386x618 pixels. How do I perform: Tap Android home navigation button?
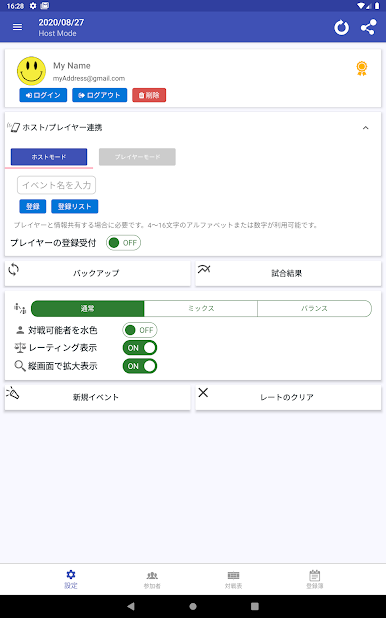pyautogui.click(x=193, y=606)
